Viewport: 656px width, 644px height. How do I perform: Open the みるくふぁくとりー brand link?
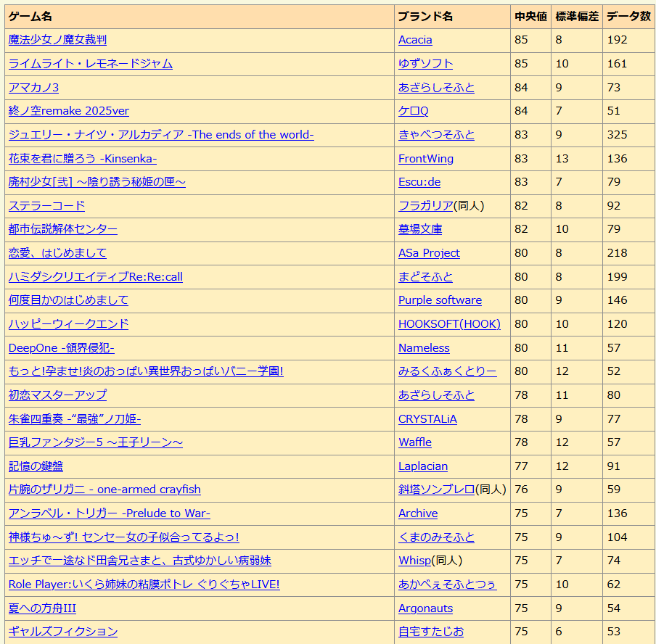448,371
